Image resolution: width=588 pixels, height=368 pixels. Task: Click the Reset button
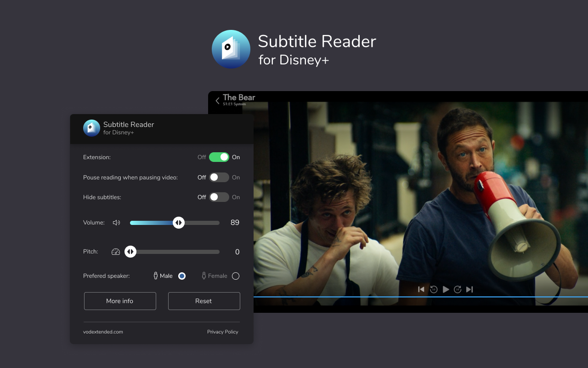tap(204, 301)
